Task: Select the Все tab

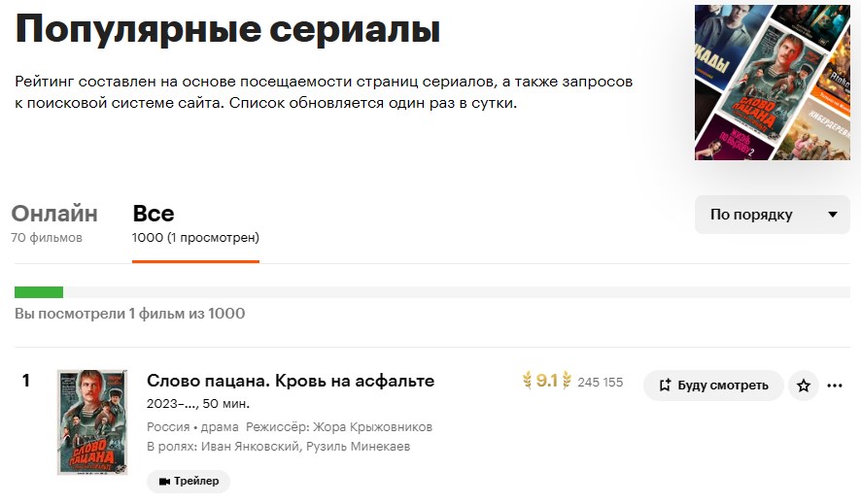Action: tap(154, 215)
